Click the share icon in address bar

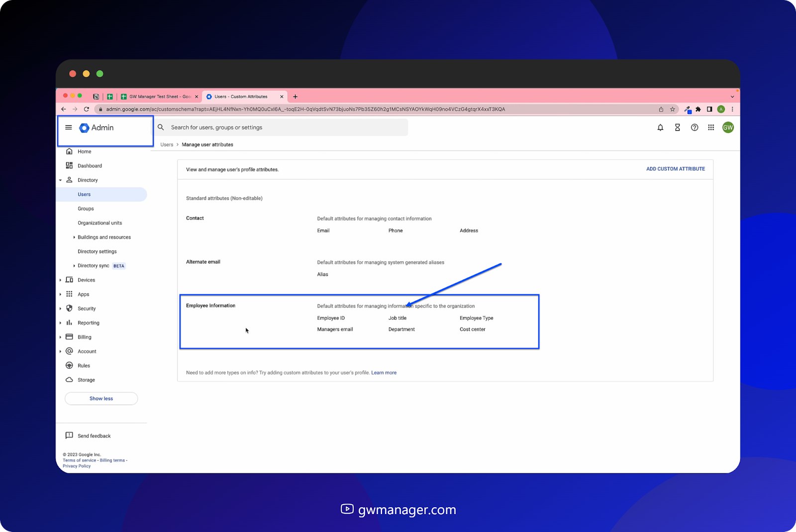click(661, 109)
